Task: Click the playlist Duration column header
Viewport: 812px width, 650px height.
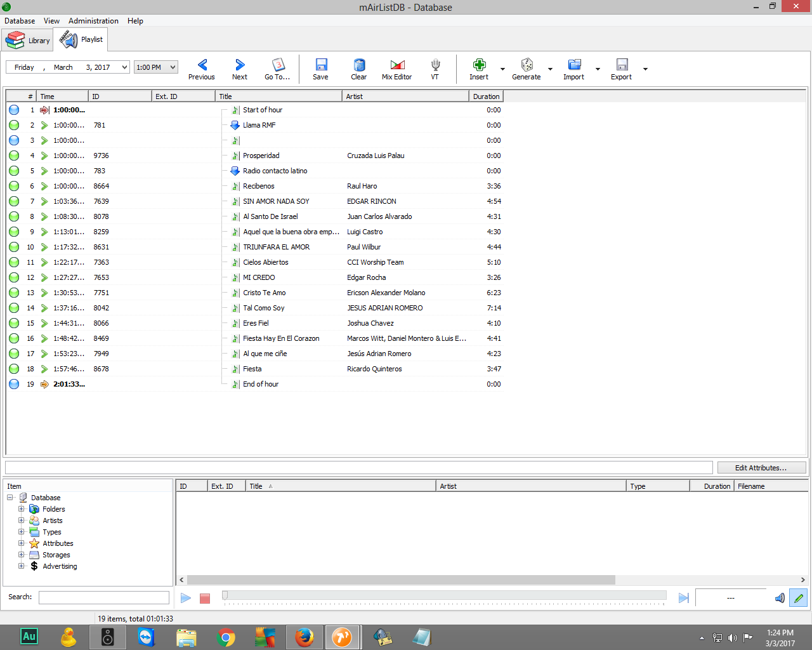Action: [486, 96]
